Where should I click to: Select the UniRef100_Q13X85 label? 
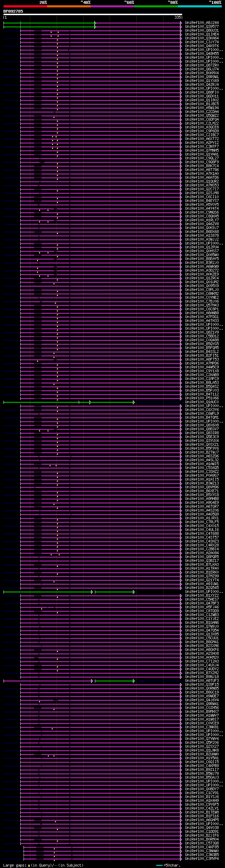point(202,634)
